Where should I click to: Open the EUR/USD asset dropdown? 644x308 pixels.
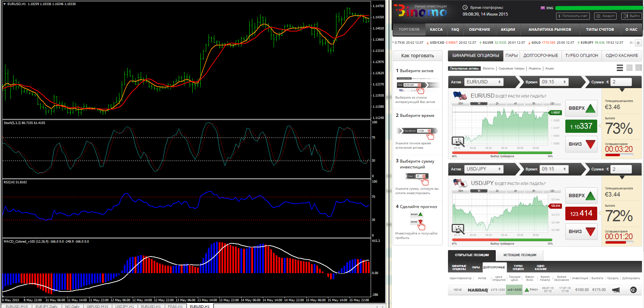point(484,82)
